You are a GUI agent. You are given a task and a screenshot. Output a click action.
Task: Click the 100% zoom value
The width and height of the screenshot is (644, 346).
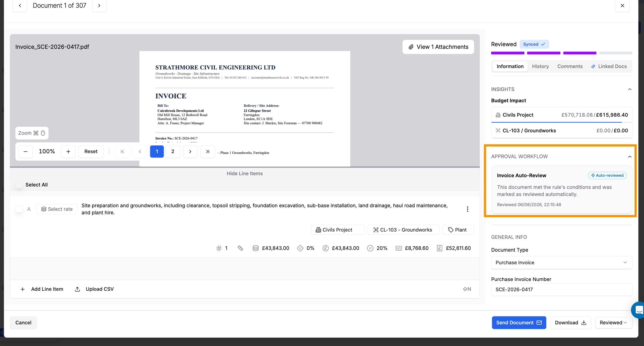[47, 151]
